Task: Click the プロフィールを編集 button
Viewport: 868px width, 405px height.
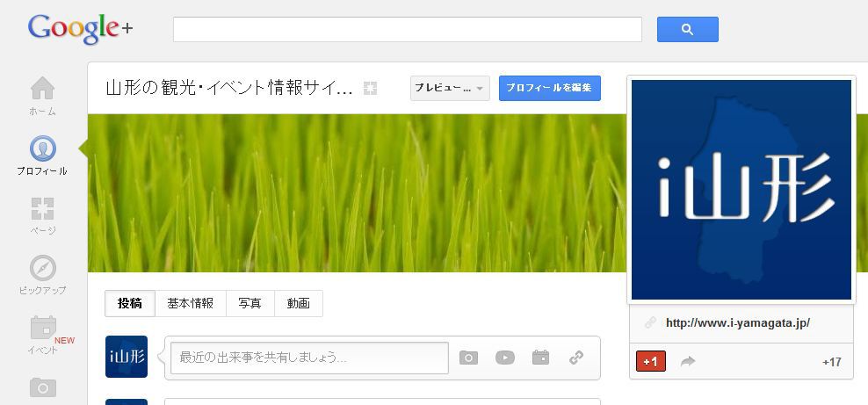Action: (550, 88)
